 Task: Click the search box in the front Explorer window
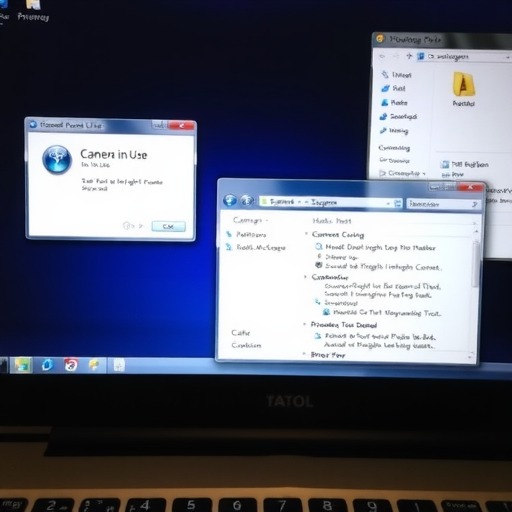click(x=443, y=204)
